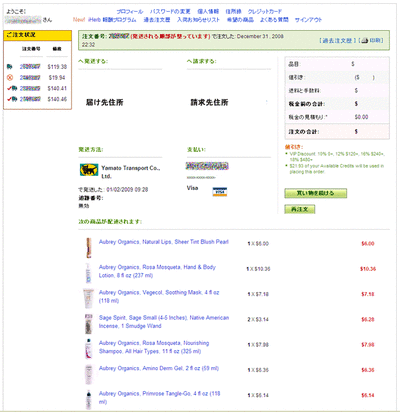Viewport: 400px width, 412px height.
Task: Click the 買い物を続ける button
Action: point(315,193)
